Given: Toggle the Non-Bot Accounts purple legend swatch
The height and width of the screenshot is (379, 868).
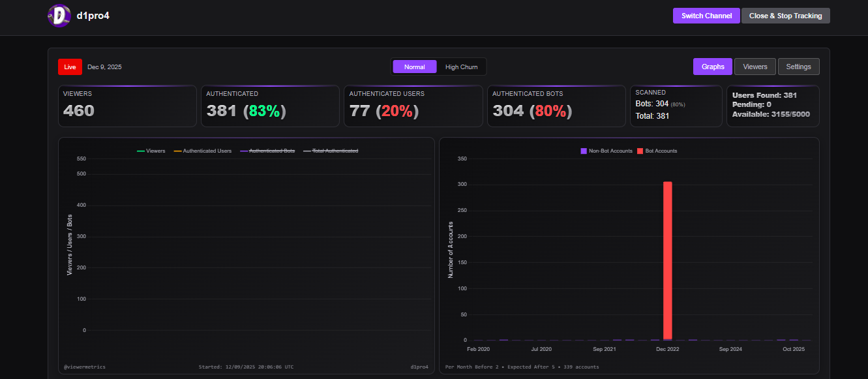Looking at the screenshot, I should 584,151.
